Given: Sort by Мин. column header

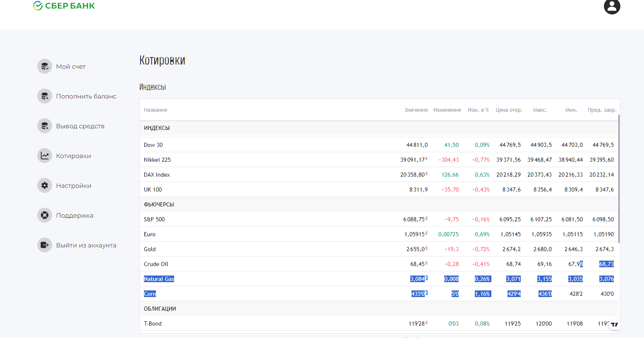Looking at the screenshot, I should coord(571,110).
